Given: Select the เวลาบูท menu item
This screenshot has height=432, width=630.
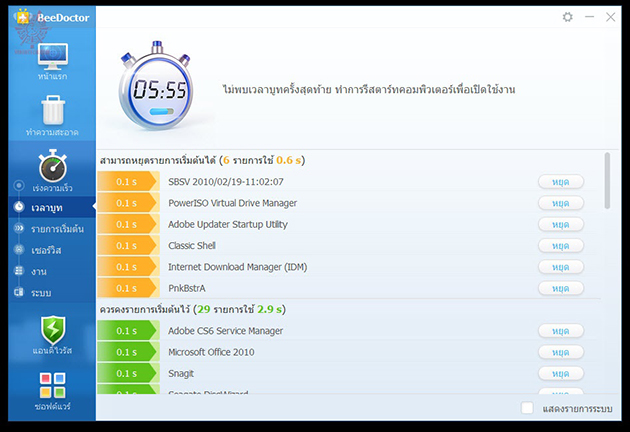Looking at the screenshot, I should [x=52, y=207].
